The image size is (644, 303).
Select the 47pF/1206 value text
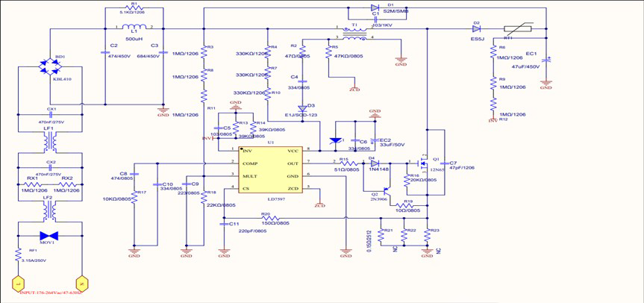tap(462, 168)
